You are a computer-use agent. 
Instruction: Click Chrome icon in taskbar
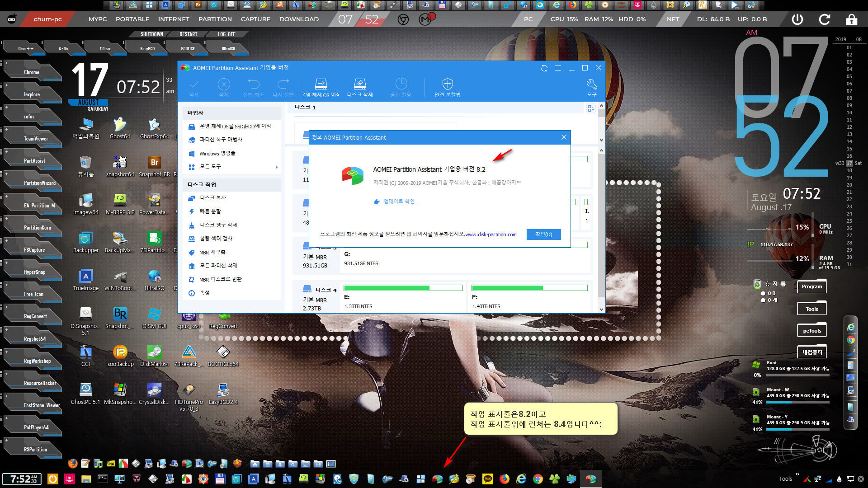pos(538,479)
